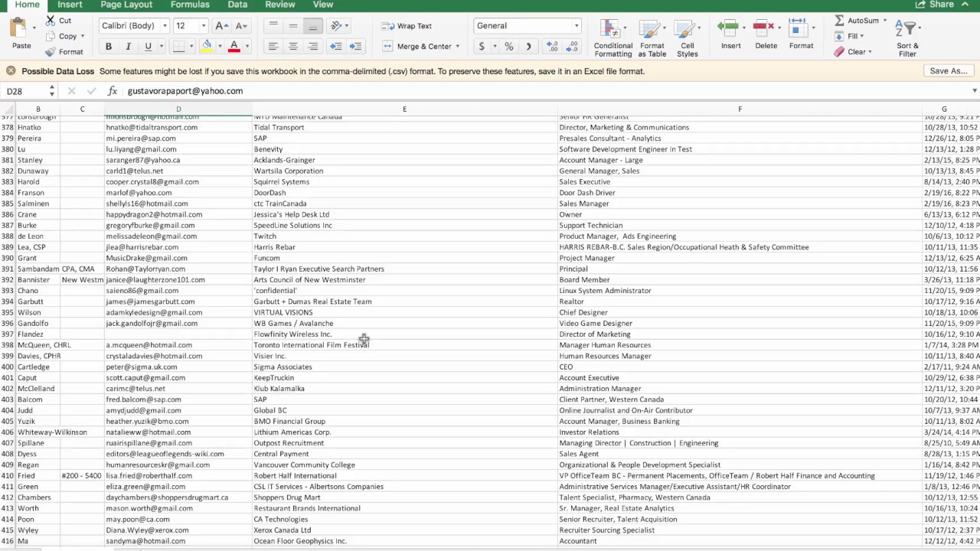Open Cell Styles gallery
The width and height of the screenshot is (980, 551).
pos(688,38)
